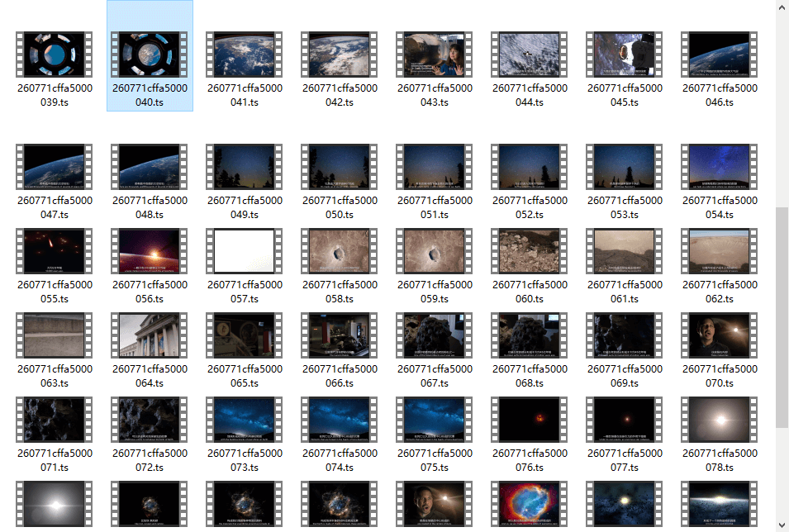Viewport: 789px width, 532px height.
Task: Click the scrollbar down arrow
Action: pos(782,525)
